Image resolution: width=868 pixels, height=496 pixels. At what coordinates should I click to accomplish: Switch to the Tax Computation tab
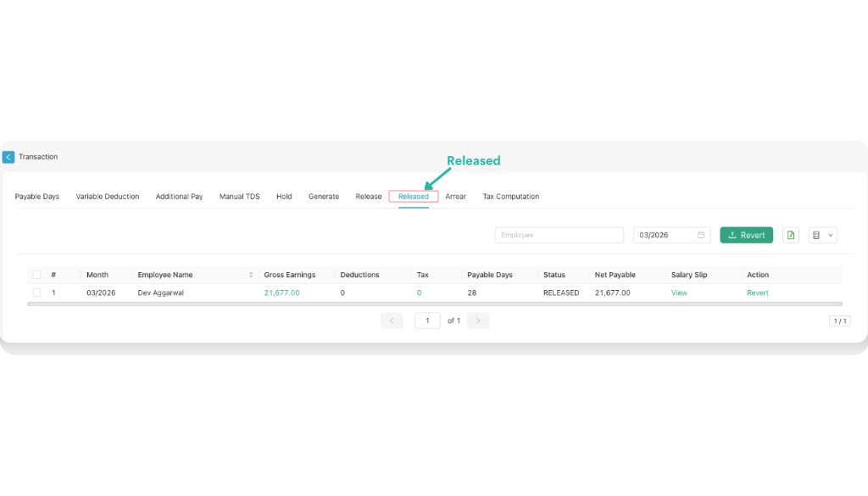click(x=510, y=196)
